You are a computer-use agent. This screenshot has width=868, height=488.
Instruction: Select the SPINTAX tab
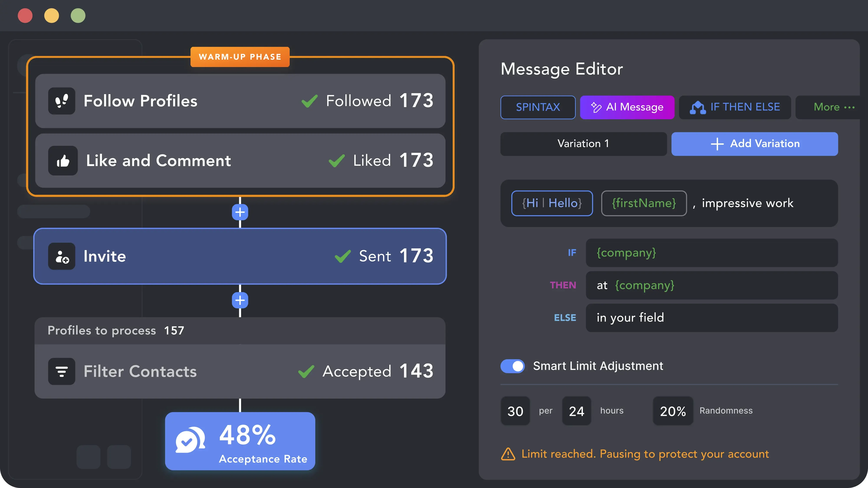538,107
